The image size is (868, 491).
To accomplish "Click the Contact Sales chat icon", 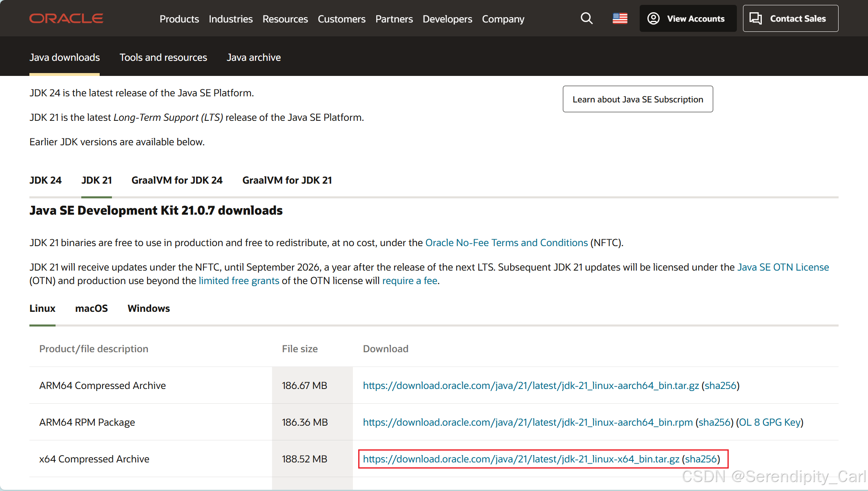I will [x=756, y=18].
